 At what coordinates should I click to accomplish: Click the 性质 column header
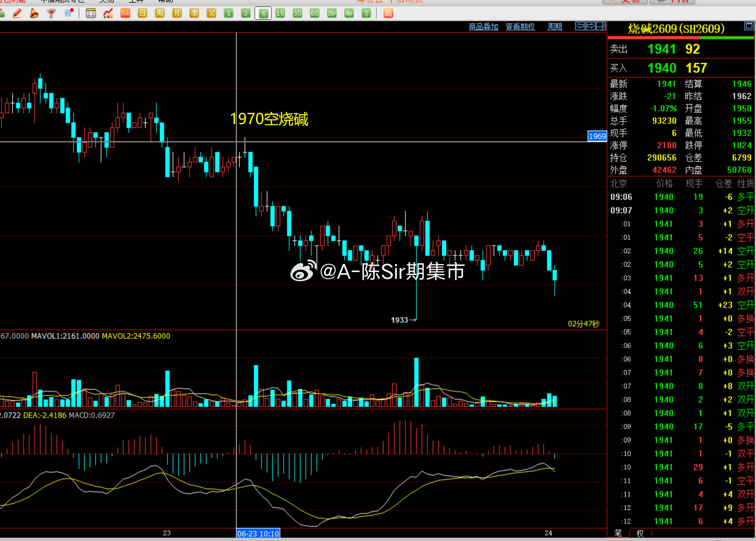point(746,183)
